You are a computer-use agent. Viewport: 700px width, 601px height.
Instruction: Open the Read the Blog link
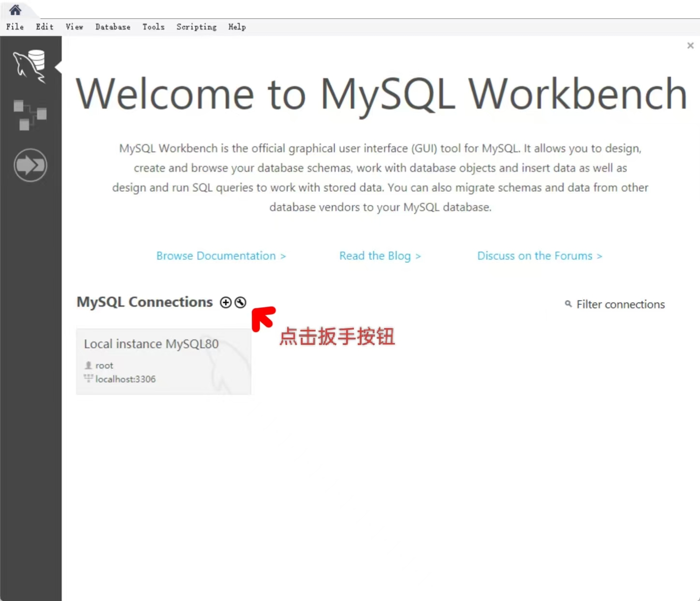click(x=380, y=256)
